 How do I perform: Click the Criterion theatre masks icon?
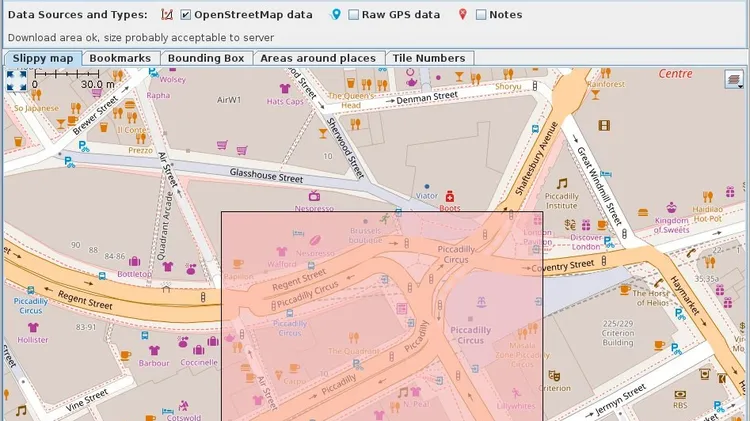(x=554, y=376)
